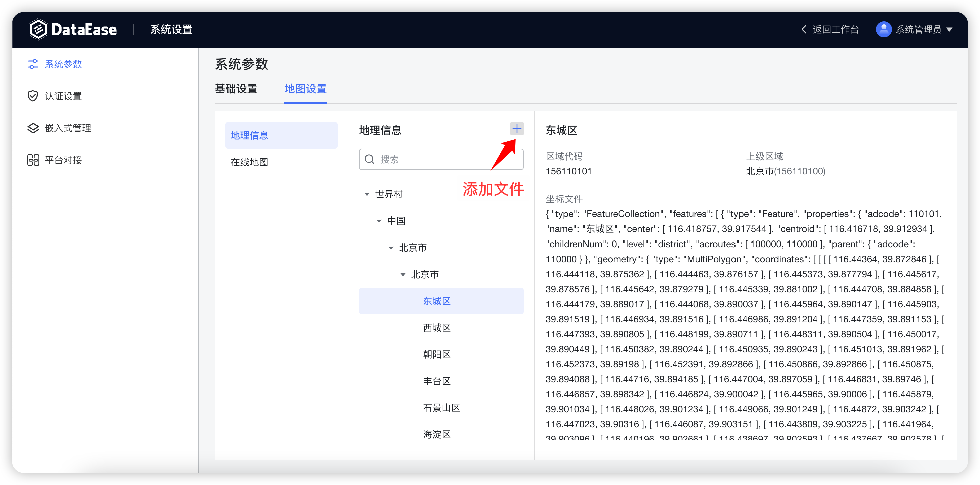Click the 地理信息 panel heading
The width and height of the screenshot is (980, 485).
coord(380,130)
